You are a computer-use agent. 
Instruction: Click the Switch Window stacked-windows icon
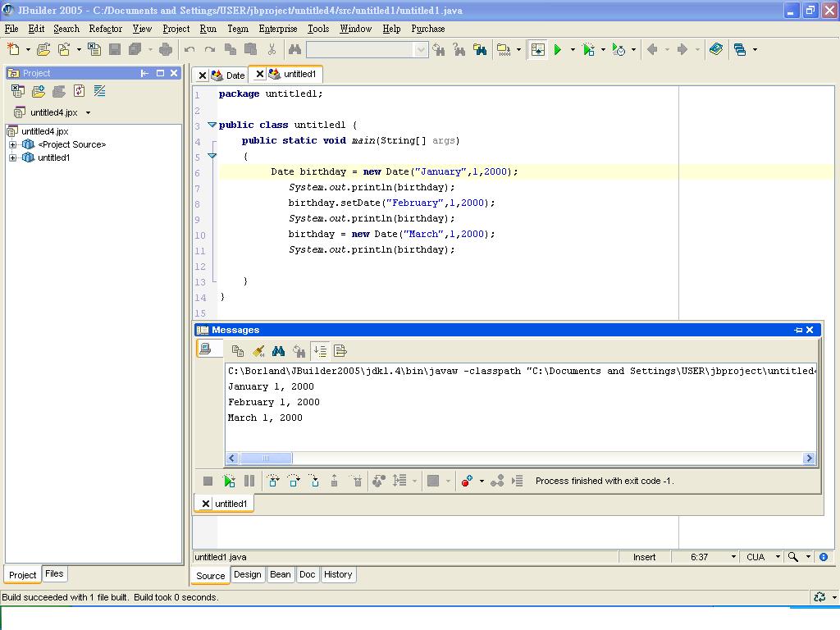coord(740,49)
